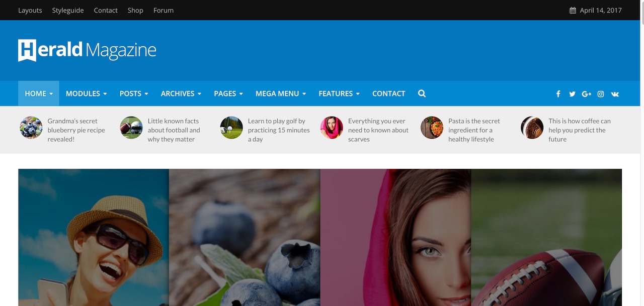Expand the Mega Menu dropdown
Screen dimensions: 644x306
coord(281,93)
